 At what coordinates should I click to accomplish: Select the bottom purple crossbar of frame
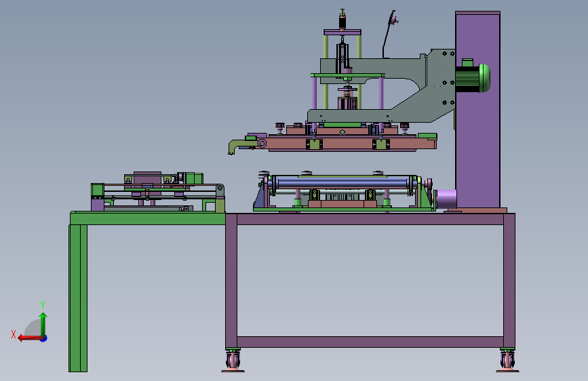click(370, 342)
